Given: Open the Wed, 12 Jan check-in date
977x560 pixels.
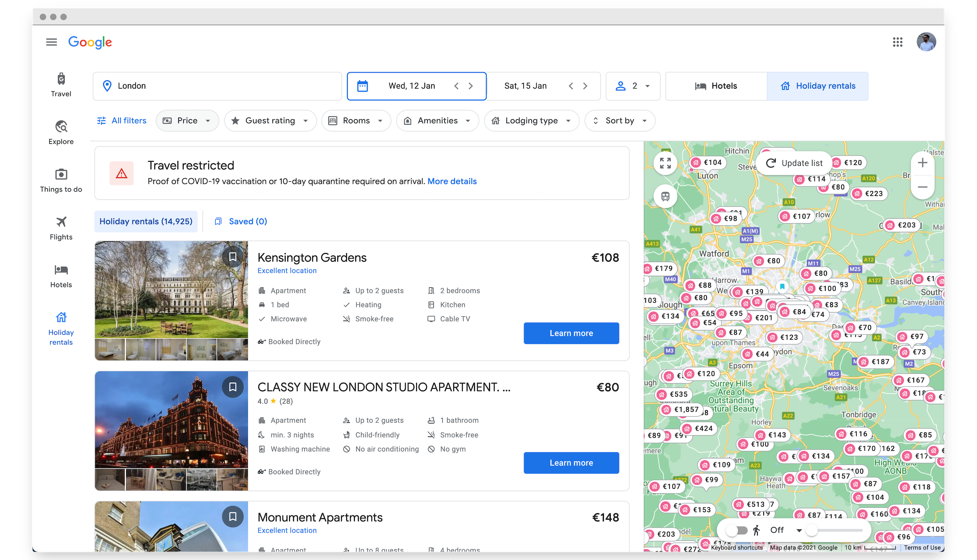Looking at the screenshot, I should (412, 86).
